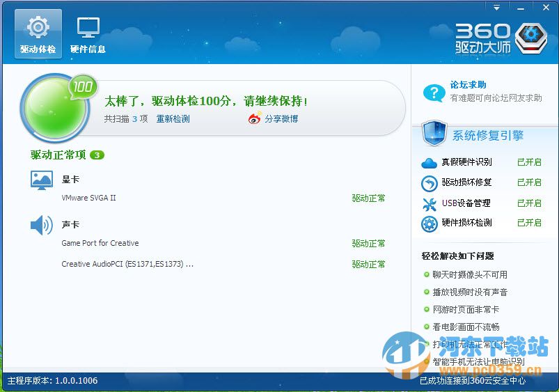Image resolution: width=559 pixels, height=392 pixels.
Task: Click 驱动正常 status for Game Port for Creative
Action: pyautogui.click(x=369, y=244)
